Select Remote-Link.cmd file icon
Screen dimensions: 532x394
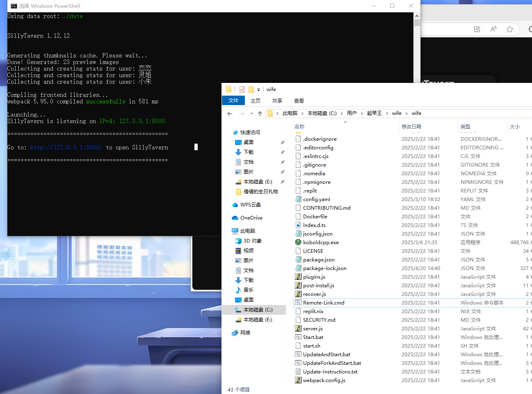298,302
